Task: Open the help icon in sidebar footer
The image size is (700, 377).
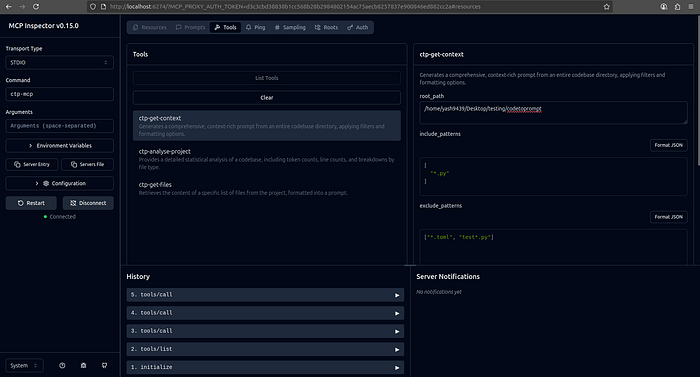Action: 62,365
